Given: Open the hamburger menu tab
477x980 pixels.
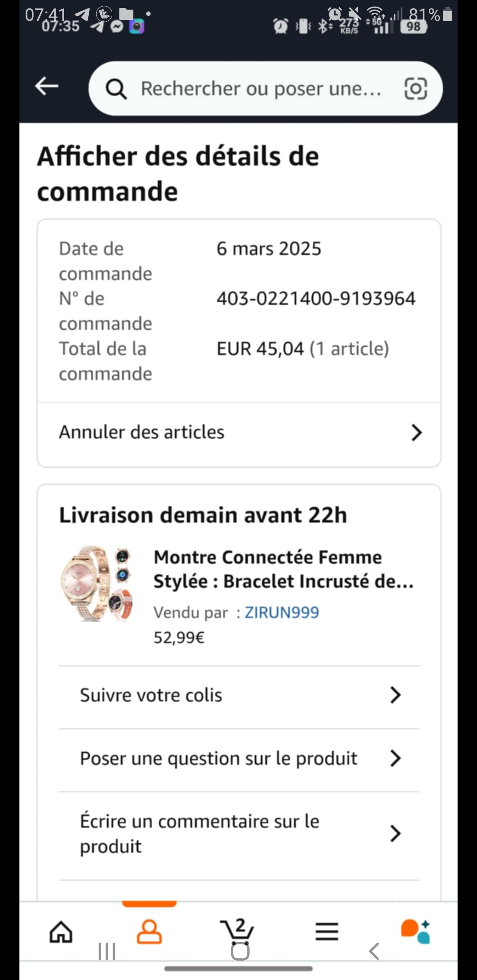Looking at the screenshot, I should (327, 931).
